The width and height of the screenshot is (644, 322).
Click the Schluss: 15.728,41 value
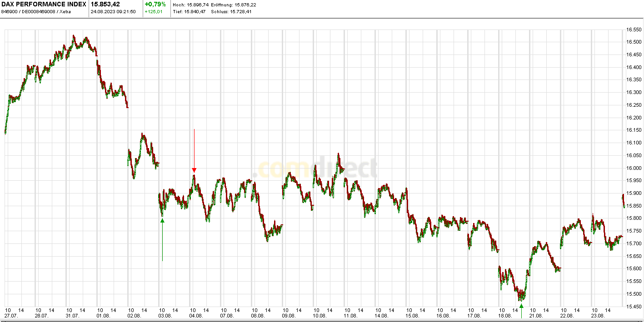[x=231, y=11]
